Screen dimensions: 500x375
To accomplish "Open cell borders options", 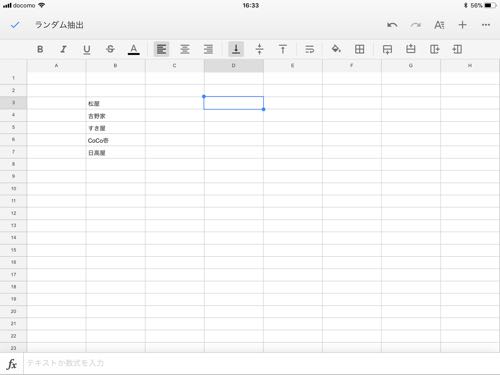I will pyautogui.click(x=359, y=49).
